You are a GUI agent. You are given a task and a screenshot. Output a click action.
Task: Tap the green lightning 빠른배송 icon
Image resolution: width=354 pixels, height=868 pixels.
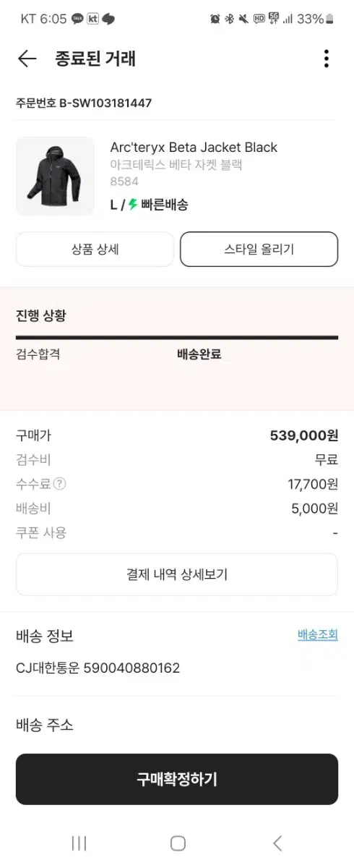[x=133, y=205]
